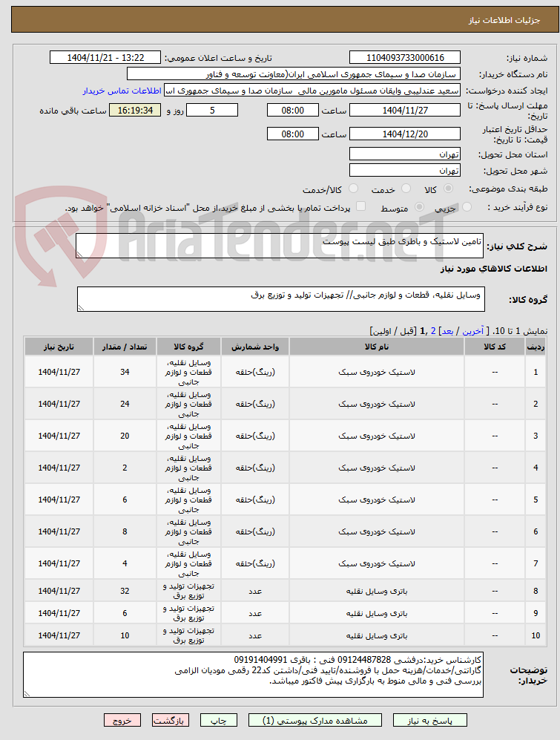Click the price validity date 1404/12/20 field
560x740 pixels.
click(x=405, y=134)
